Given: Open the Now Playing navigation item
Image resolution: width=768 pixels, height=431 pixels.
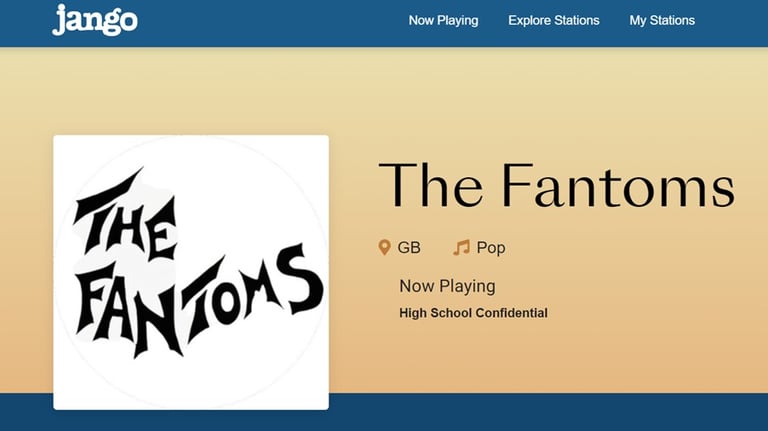Looking at the screenshot, I should coord(443,20).
